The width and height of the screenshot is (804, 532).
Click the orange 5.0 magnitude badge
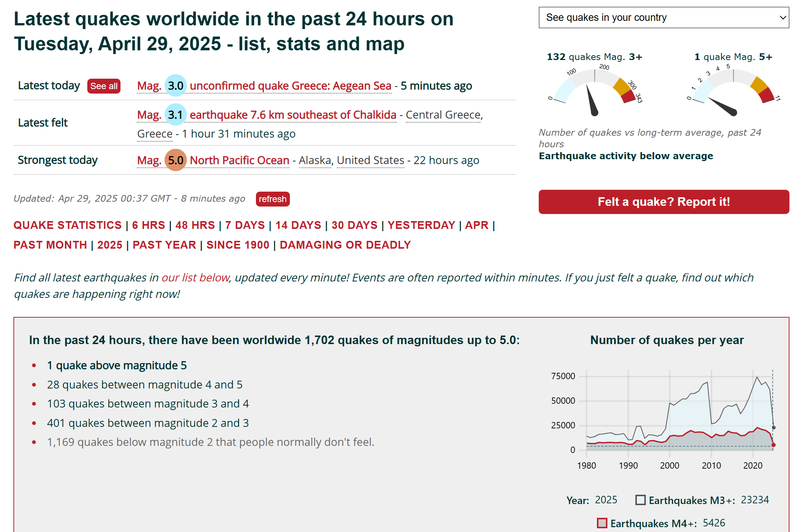click(x=175, y=160)
